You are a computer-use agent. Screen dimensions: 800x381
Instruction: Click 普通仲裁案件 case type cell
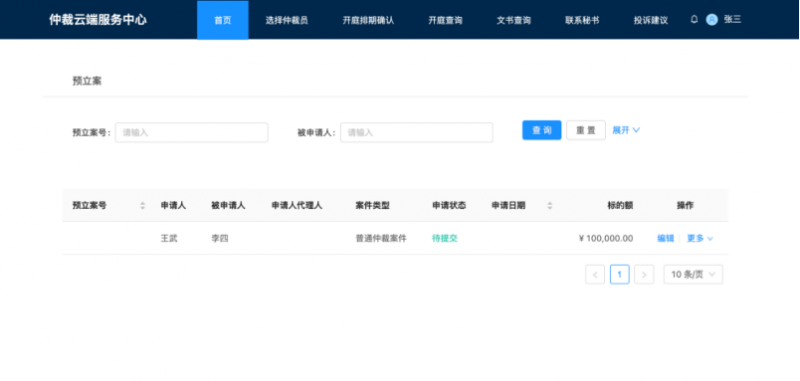click(x=381, y=238)
